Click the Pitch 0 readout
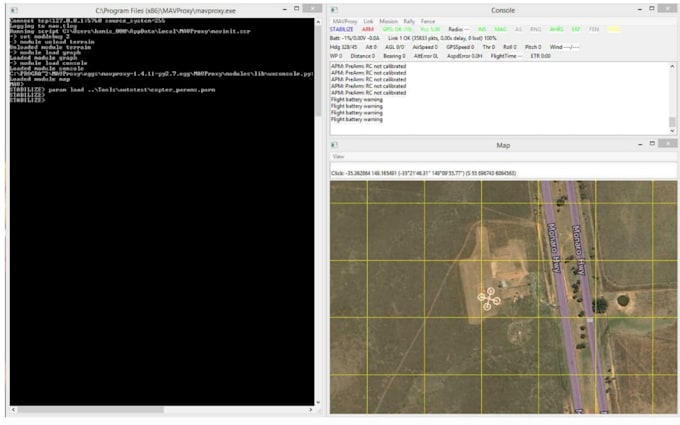Screen dimensions: 680x425 [533, 47]
